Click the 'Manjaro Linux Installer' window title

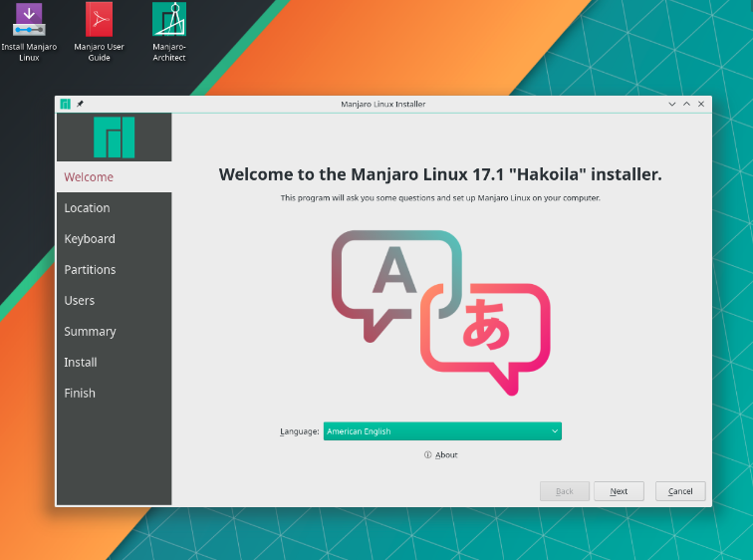383,104
